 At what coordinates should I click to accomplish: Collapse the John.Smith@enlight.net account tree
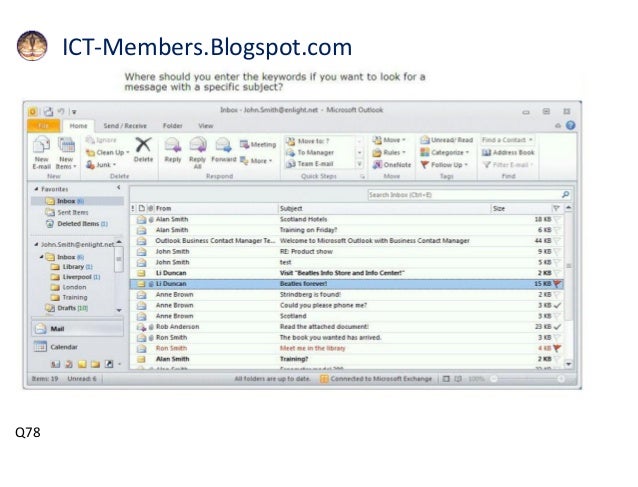pos(36,245)
